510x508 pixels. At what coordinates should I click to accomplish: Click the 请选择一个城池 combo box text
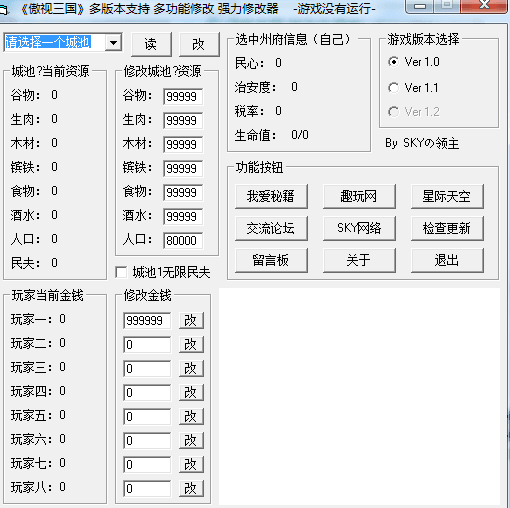48,42
